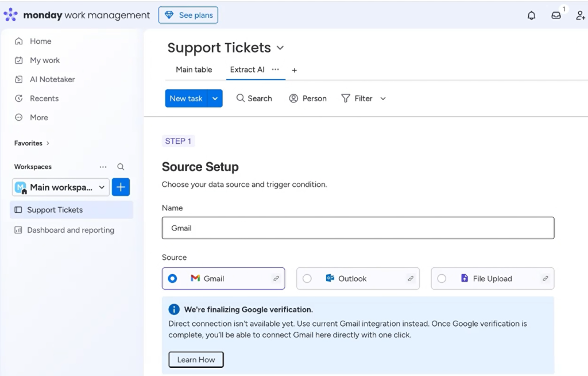Click the Learn How button
This screenshot has height=376, width=588.
pos(196,360)
